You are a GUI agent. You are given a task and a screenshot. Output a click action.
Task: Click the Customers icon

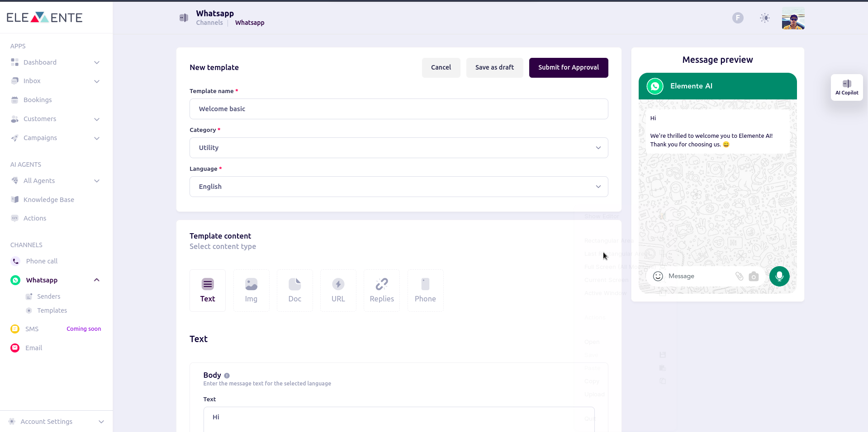coord(15,119)
